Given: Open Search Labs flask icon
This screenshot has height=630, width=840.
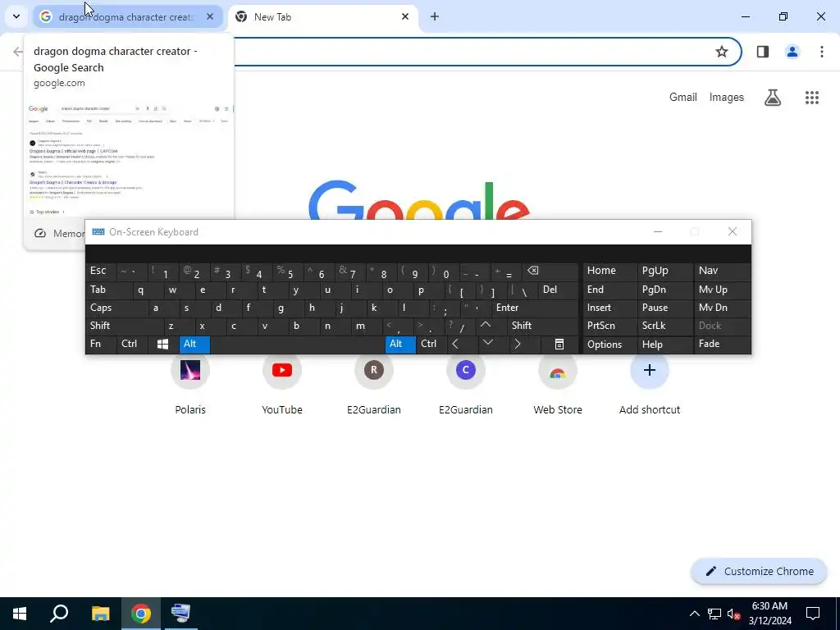Looking at the screenshot, I should [773, 98].
